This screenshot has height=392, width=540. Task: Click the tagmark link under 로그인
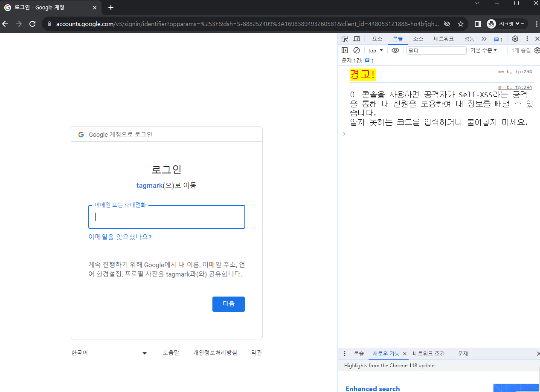tap(150, 185)
